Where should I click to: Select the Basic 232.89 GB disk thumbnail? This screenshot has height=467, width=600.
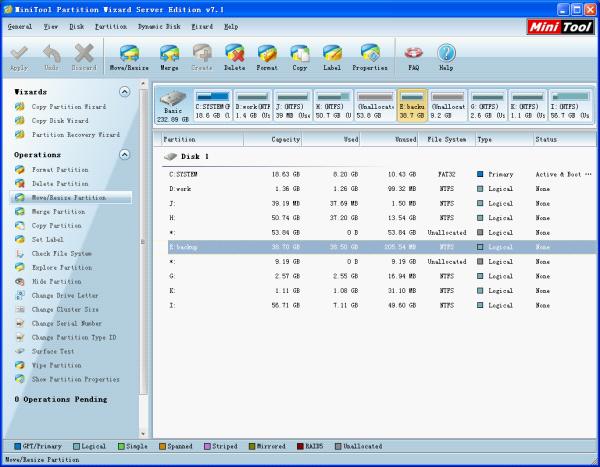pyautogui.click(x=173, y=106)
